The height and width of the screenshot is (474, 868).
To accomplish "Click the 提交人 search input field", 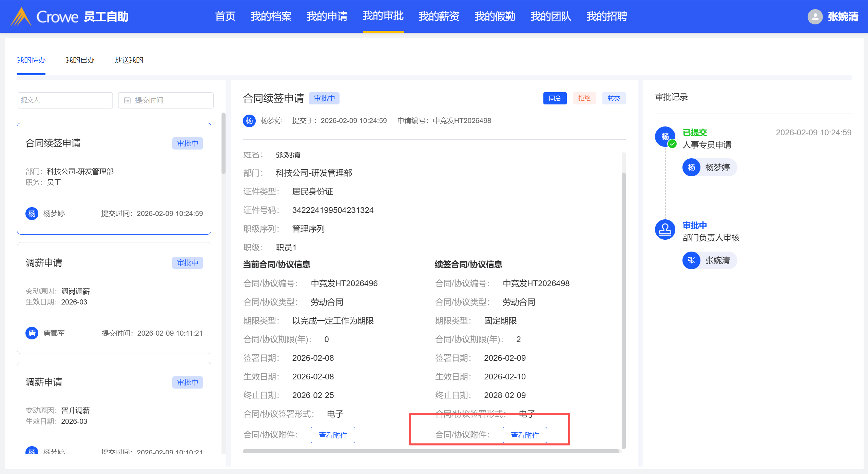I will tap(65, 100).
